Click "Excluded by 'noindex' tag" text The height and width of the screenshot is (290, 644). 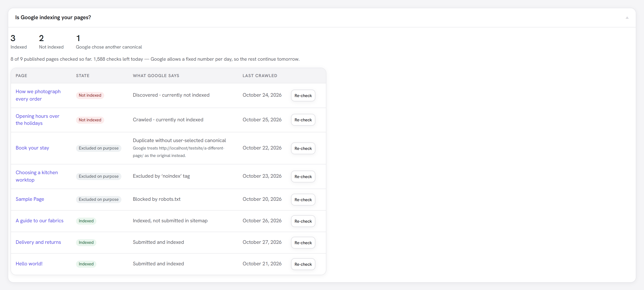tap(161, 176)
